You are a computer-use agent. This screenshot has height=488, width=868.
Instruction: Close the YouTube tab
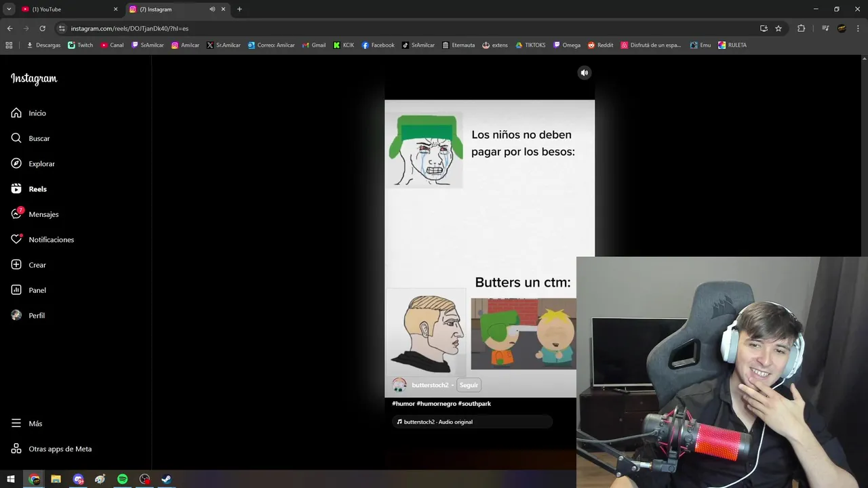pyautogui.click(x=115, y=9)
